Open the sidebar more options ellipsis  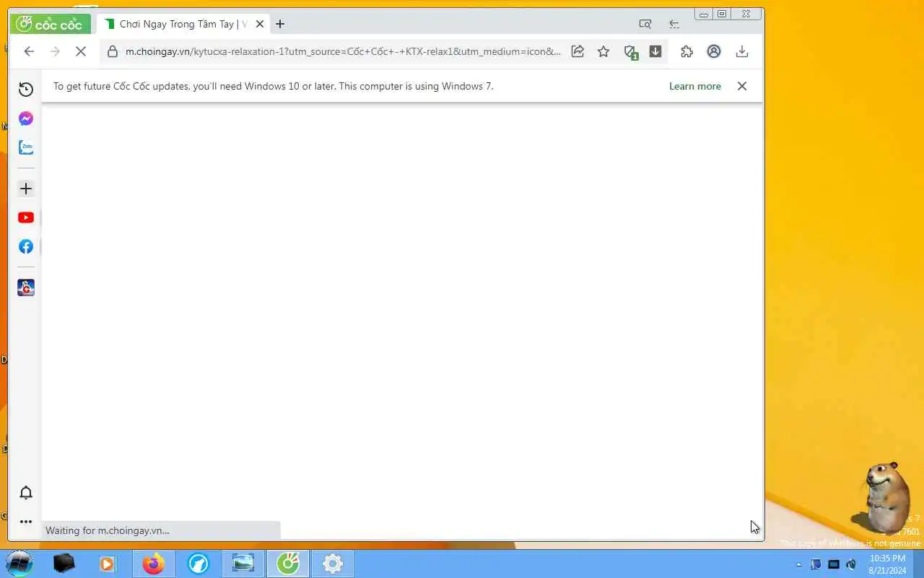point(26,522)
